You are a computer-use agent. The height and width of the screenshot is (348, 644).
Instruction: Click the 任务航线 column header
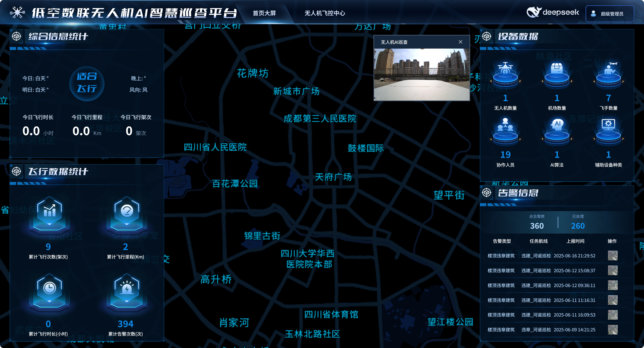tap(539, 241)
